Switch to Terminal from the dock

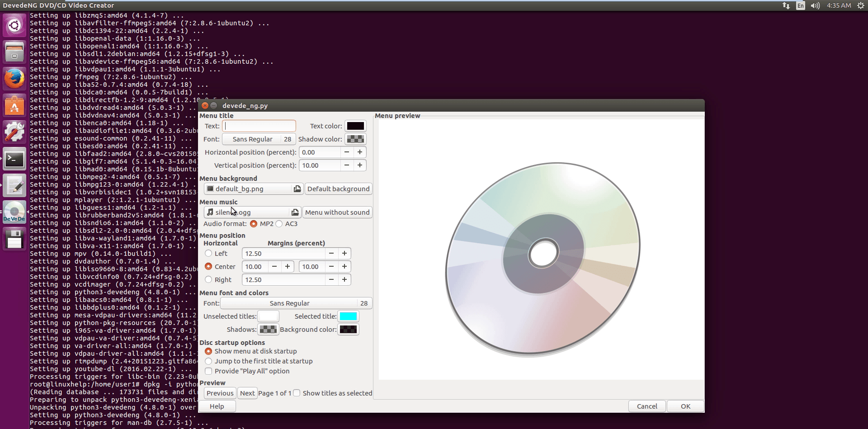click(14, 159)
